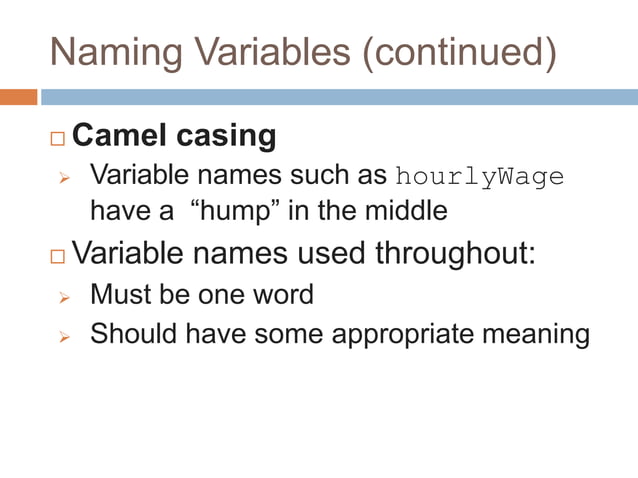Click the monospace 'hourlyWage' code text

point(480,177)
